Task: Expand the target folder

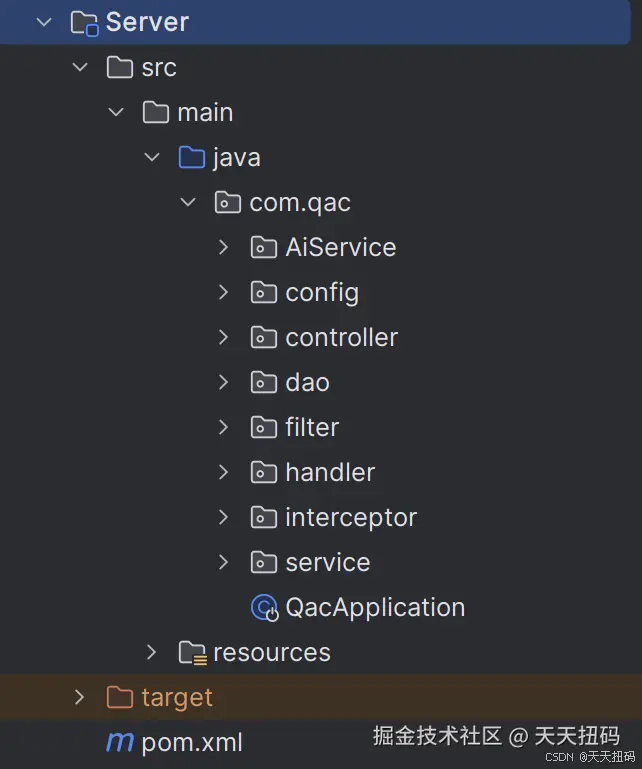Action: coord(80,698)
